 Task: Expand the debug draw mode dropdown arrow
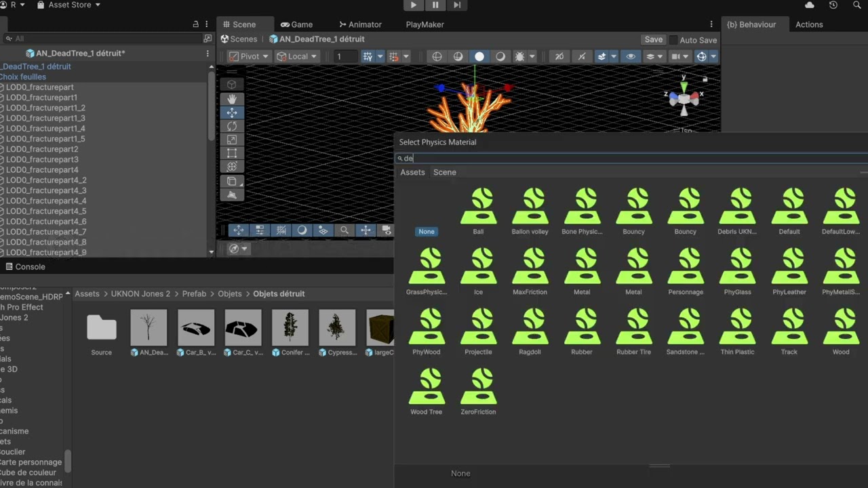532,56
